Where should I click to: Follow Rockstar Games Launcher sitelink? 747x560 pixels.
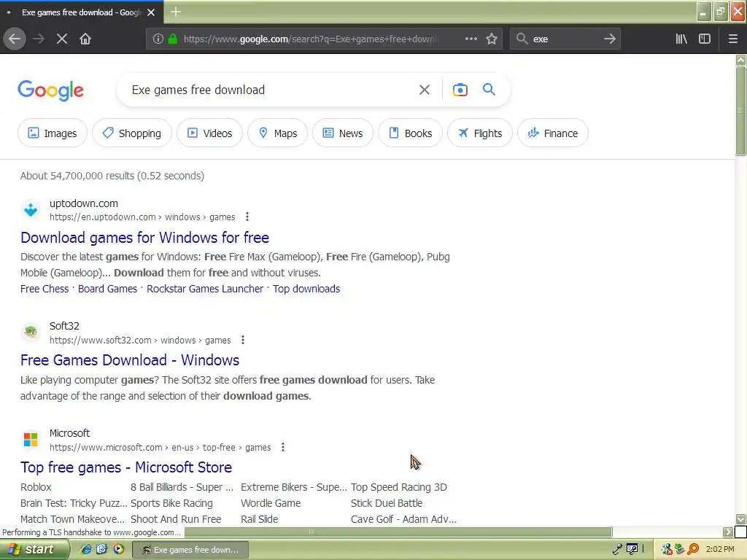coord(205,289)
